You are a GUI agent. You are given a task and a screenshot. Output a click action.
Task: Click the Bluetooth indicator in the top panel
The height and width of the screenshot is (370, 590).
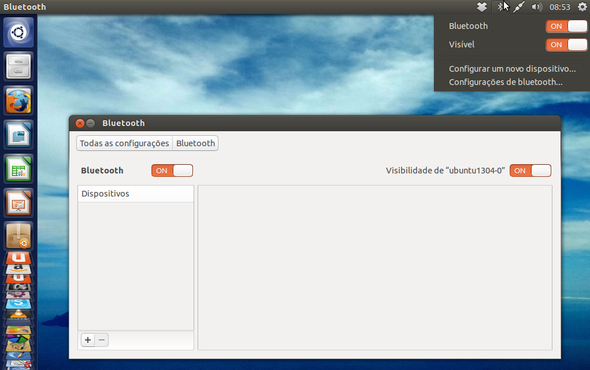click(x=500, y=7)
